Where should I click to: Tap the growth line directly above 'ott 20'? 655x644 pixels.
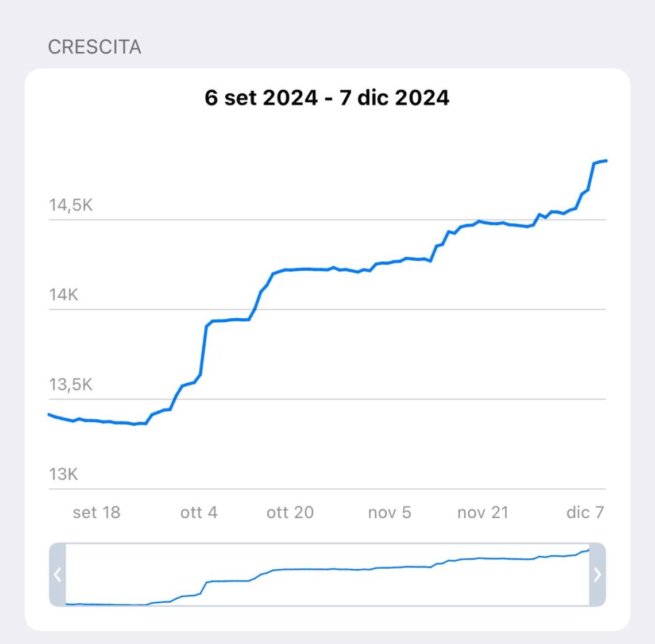click(x=290, y=269)
